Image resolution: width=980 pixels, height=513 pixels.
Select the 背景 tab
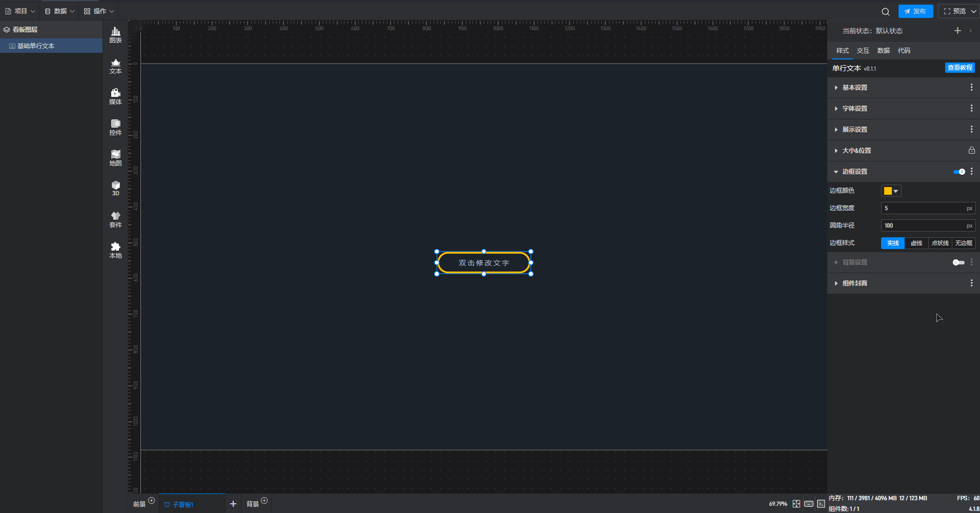point(252,504)
